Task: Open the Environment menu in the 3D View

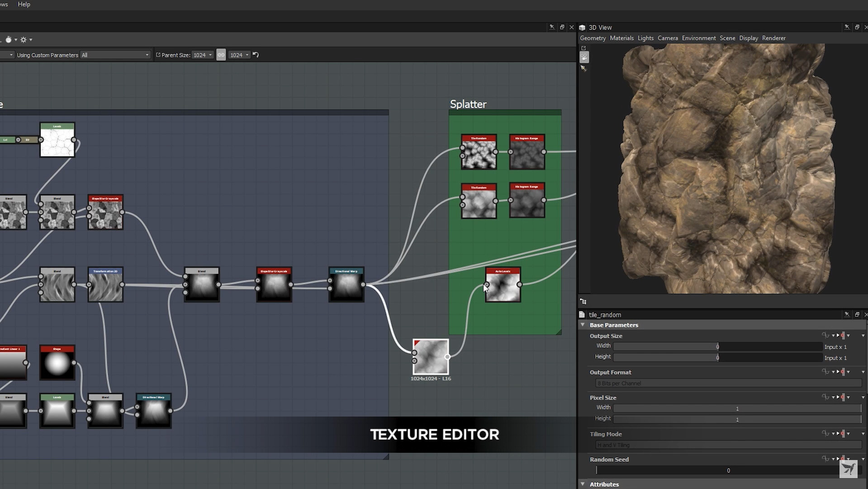Action: 698,38
